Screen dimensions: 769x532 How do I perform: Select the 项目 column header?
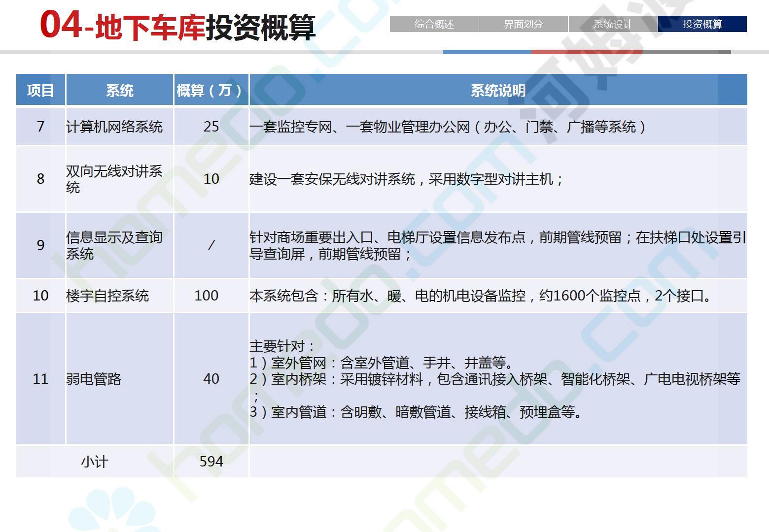[x=40, y=90]
